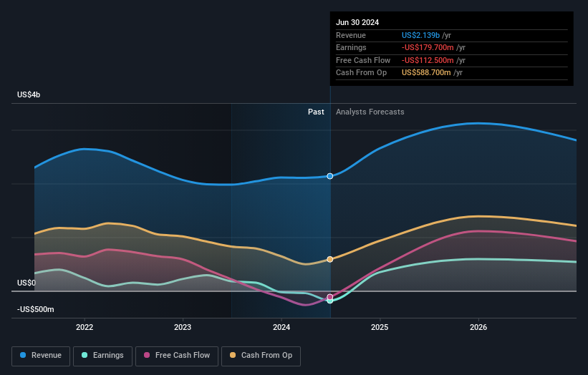Click the Earnings row label in tooltip

(x=351, y=47)
